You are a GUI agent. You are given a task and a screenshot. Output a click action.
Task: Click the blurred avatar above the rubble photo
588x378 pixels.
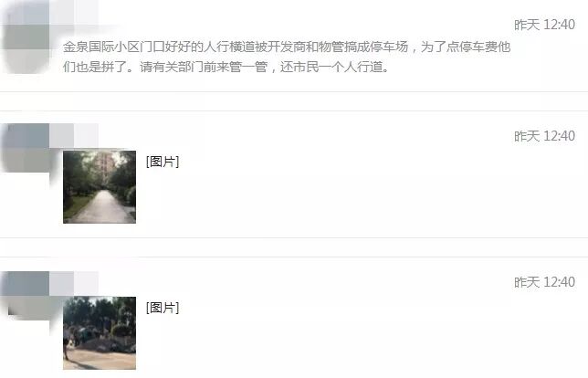25,296
